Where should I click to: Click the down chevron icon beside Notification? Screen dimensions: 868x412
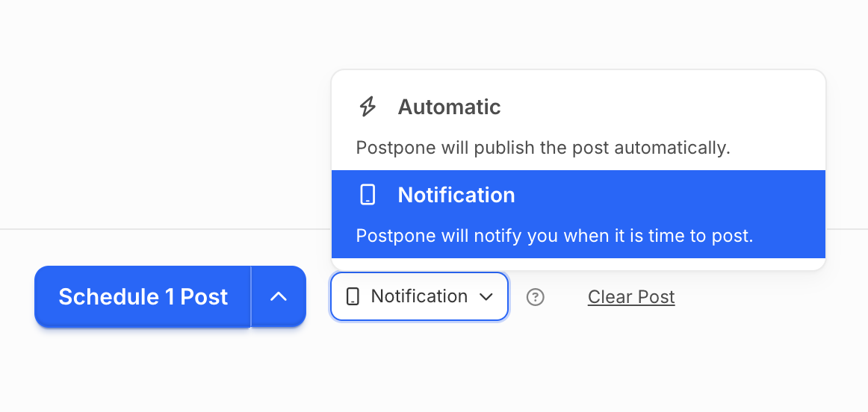pyautogui.click(x=486, y=297)
